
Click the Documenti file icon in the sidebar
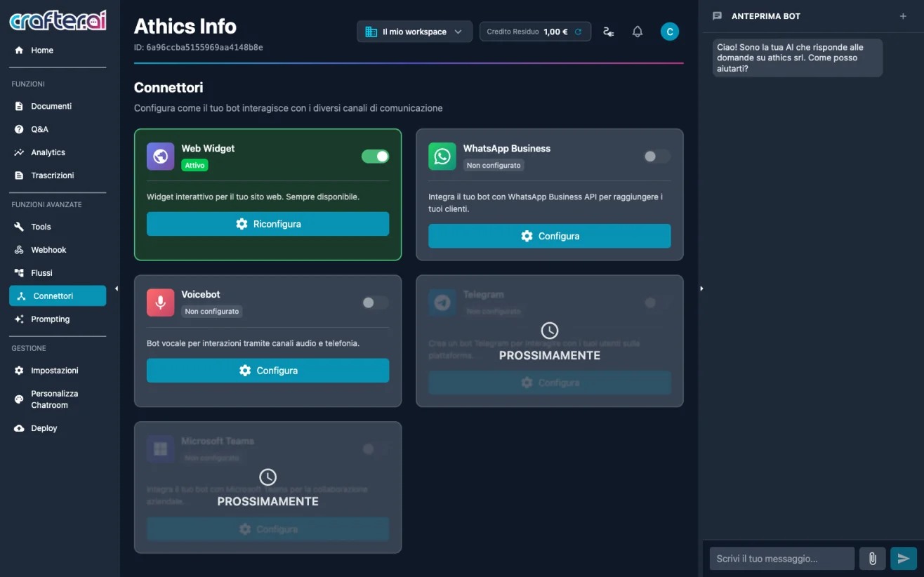[x=19, y=107]
